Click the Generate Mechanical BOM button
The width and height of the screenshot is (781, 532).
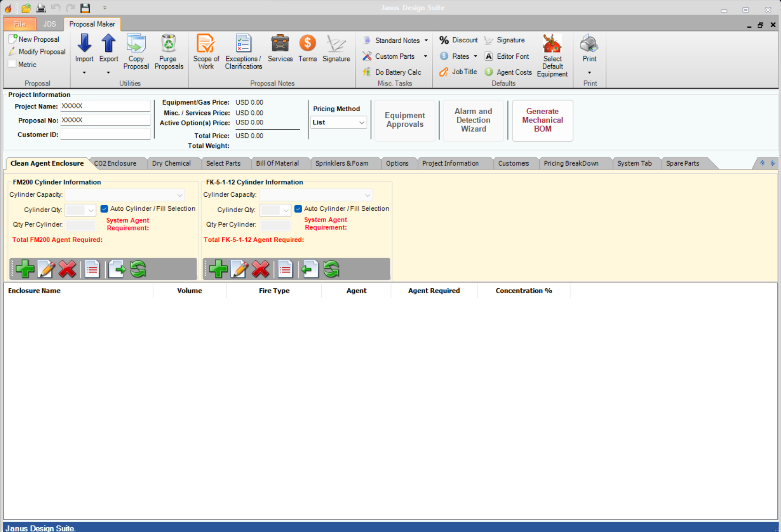(x=542, y=120)
